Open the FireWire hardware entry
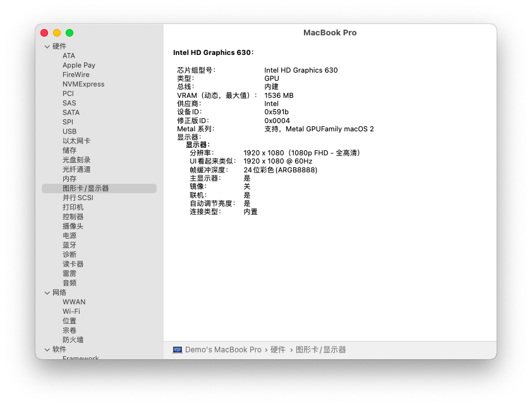 click(x=76, y=75)
